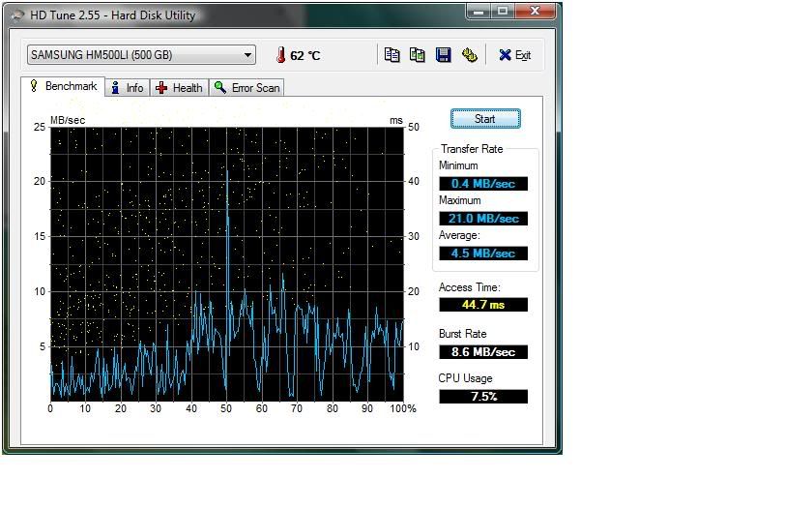This screenshot has height=508, width=812.
Task: Start the benchmark test
Action: [x=485, y=119]
